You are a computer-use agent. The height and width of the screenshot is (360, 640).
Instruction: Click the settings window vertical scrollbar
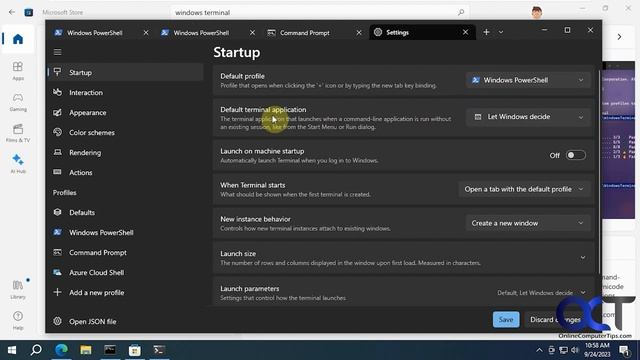coord(599,171)
